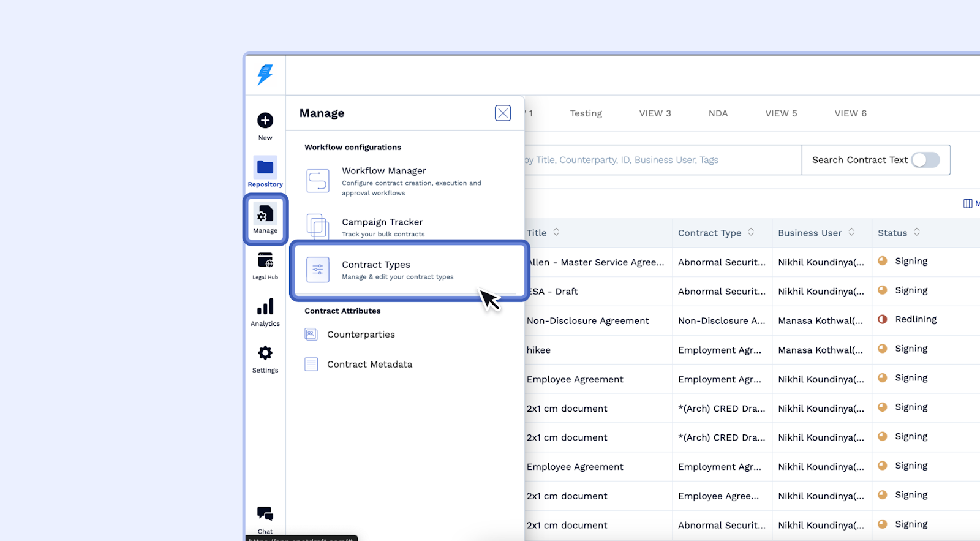This screenshot has height=541, width=980.
Task: Switch to the NDA tab
Action: 718,113
